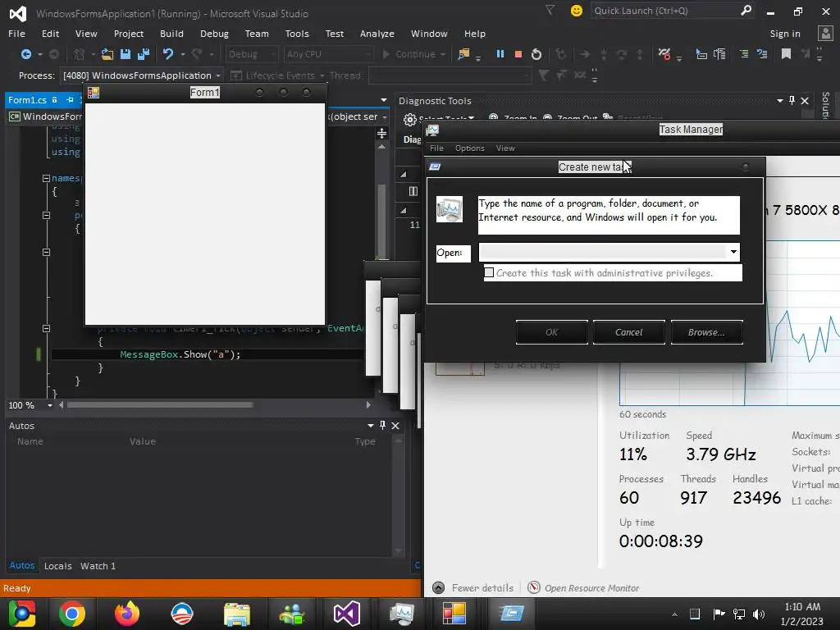The height and width of the screenshot is (630, 840).
Task: Click Sign in at top right
Action: click(x=785, y=33)
